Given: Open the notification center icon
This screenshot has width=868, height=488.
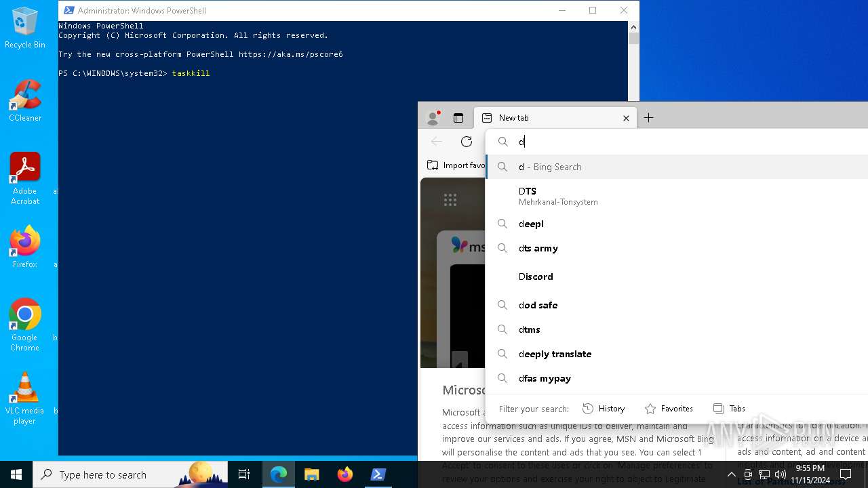Looking at the screenshot, I should [x=846, y=474].
